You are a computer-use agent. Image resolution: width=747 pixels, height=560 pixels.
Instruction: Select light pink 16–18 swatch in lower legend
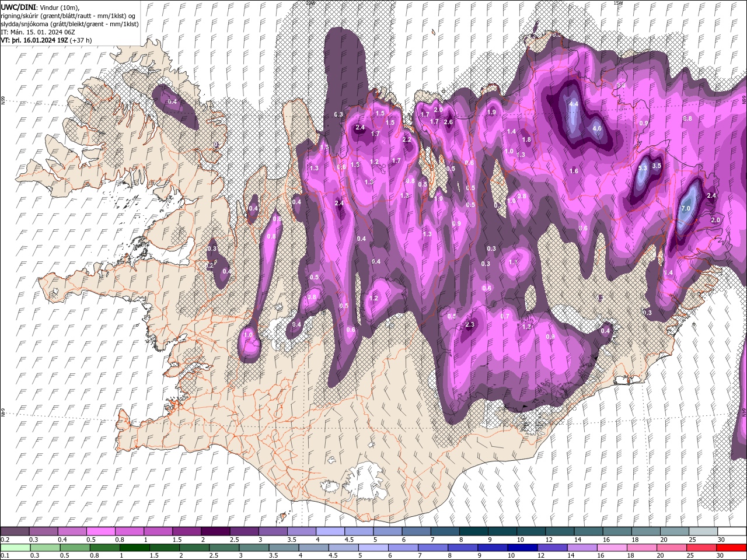click(612, 547)
